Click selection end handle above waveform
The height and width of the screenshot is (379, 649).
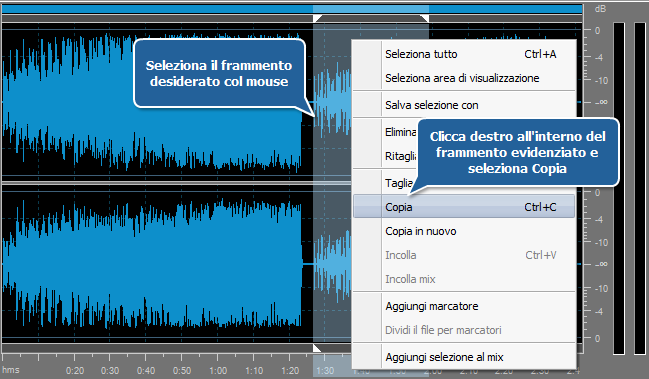tap(425, 18)
